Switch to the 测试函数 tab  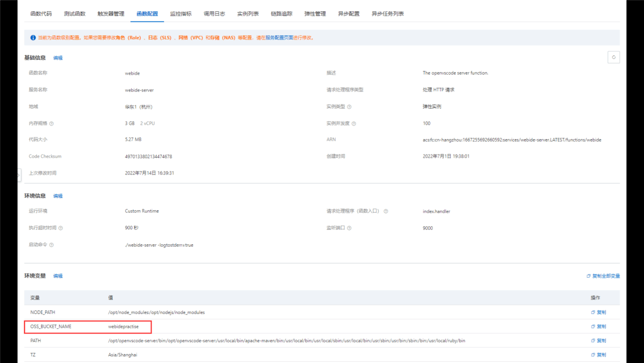click(75, 14)
